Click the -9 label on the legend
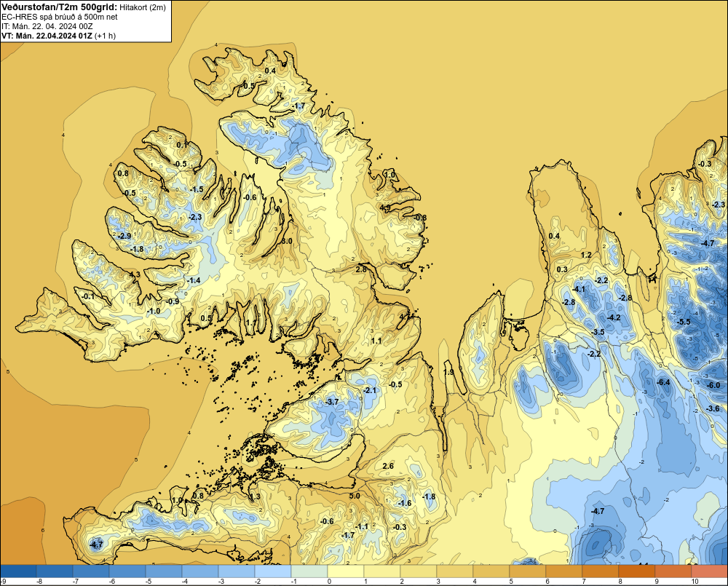728x586 pixels. point(3,582)
